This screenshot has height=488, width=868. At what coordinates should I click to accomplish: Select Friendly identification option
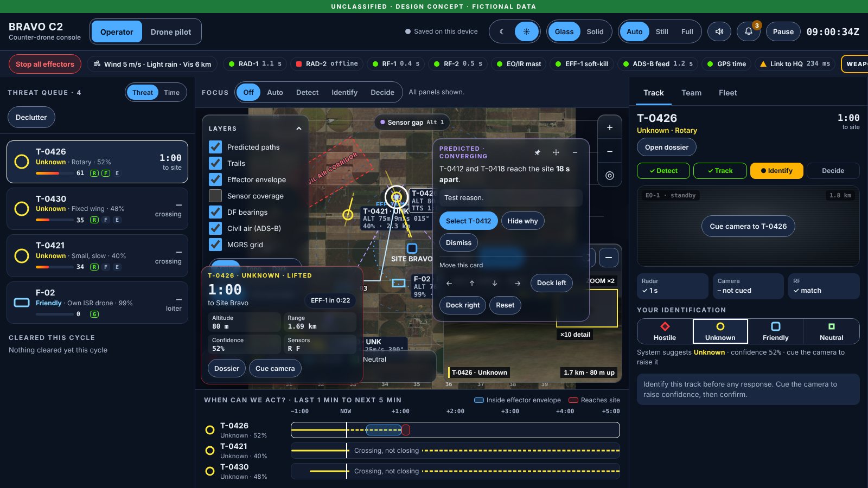tap(776, 331)
